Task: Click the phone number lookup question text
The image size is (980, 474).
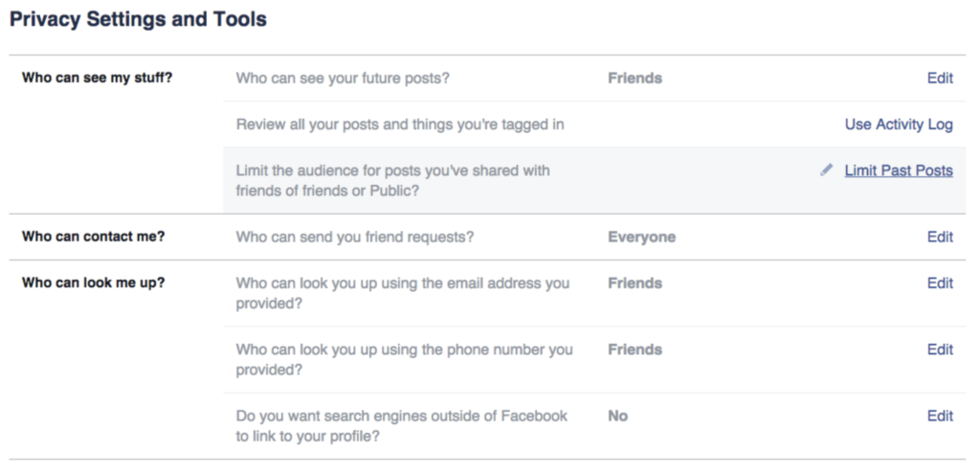Action: click(404, 359)
